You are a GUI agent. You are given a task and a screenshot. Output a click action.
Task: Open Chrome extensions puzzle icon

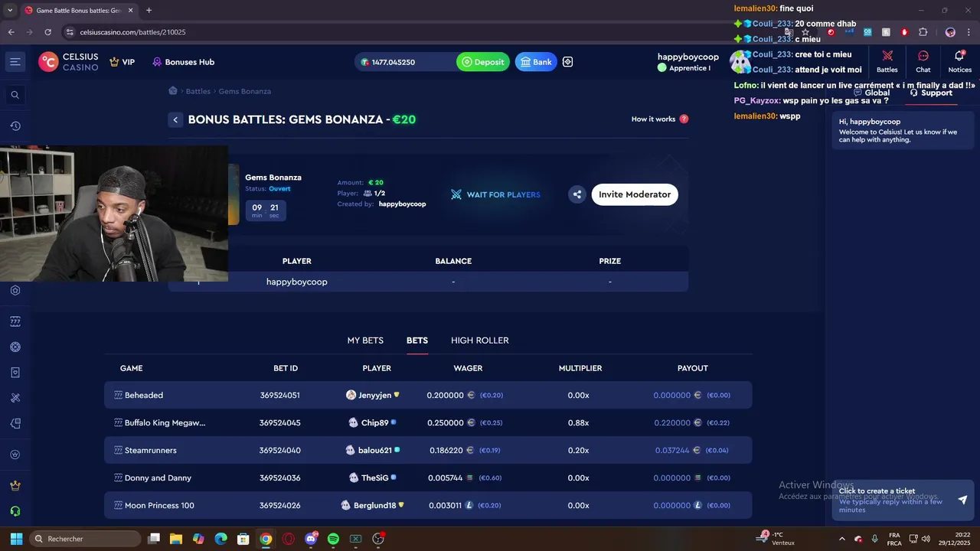(923, 32)
